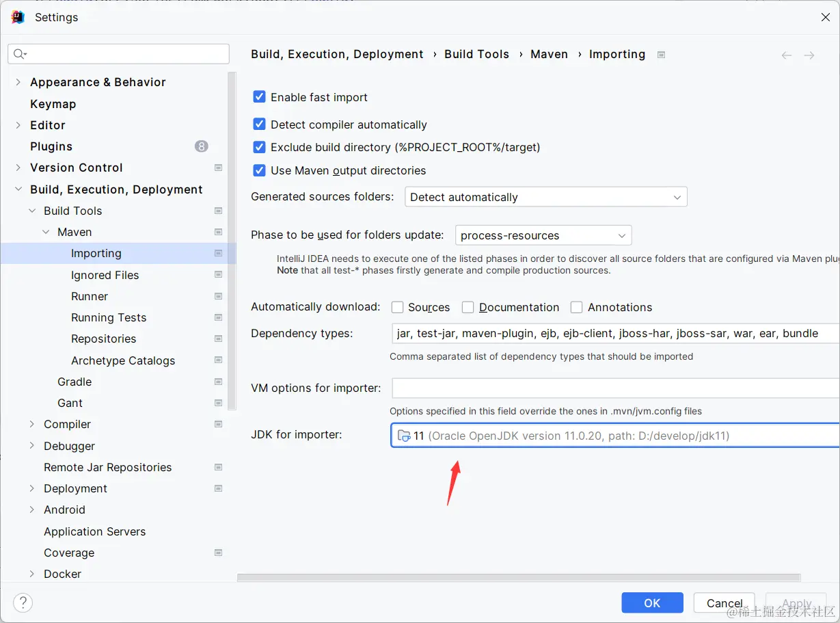Toggle Exclude build directory checkbox
Viewport: 840px width, 623px height.
[x=259, y=147]
